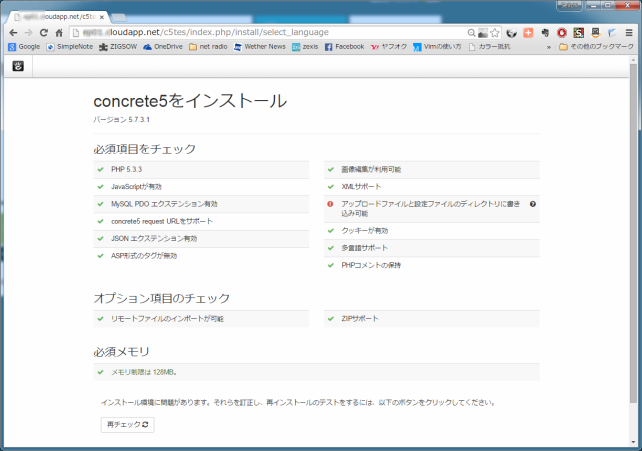The height and width of the screenshot is (451, 642).
Task: Click the concrete5 request URLをサポート text
Action: (162, 221)
